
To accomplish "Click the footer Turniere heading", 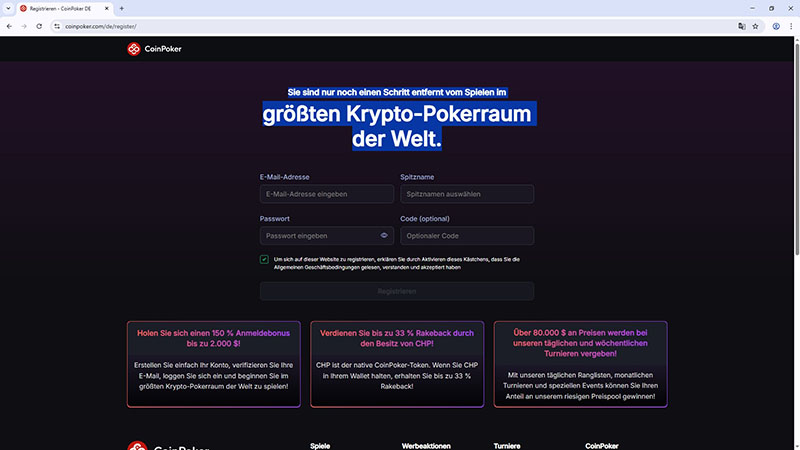I will coord(507,446).
